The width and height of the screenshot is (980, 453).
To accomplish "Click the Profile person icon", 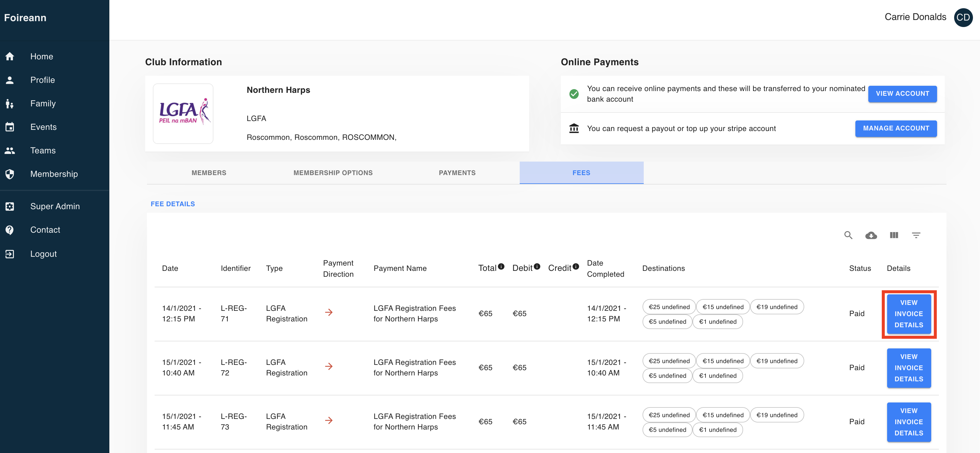I will [10, 80].
